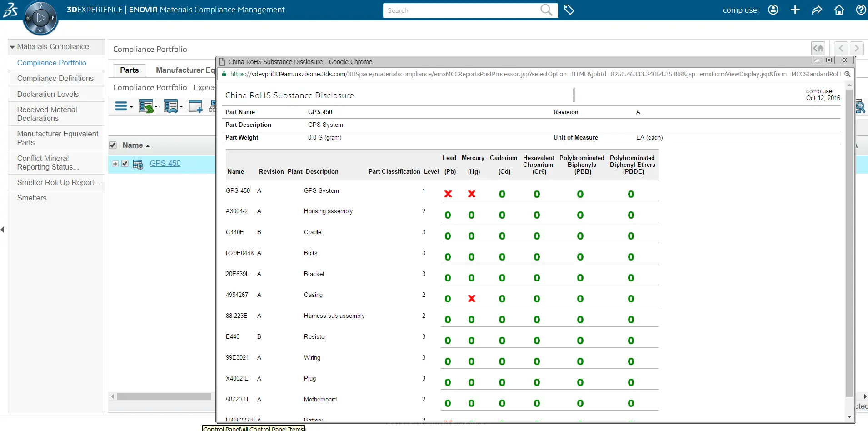This screenshot has height=431, width=868.
Task: Open Smelter Roll Up Report link
Action: [x=58, y=182]
